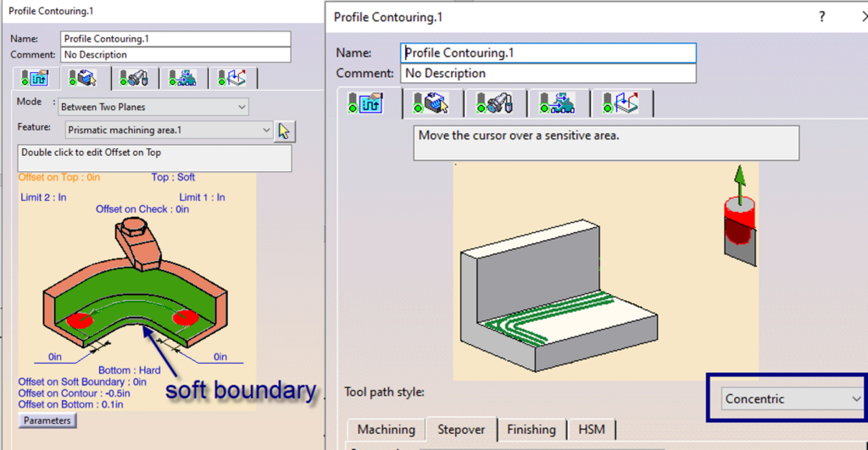Image resolution: width=868 pixels, height=450 pixels.
Task: Open the Tool tab icon in left dialog
Action: pyautogui.click(x=134, y=77)
